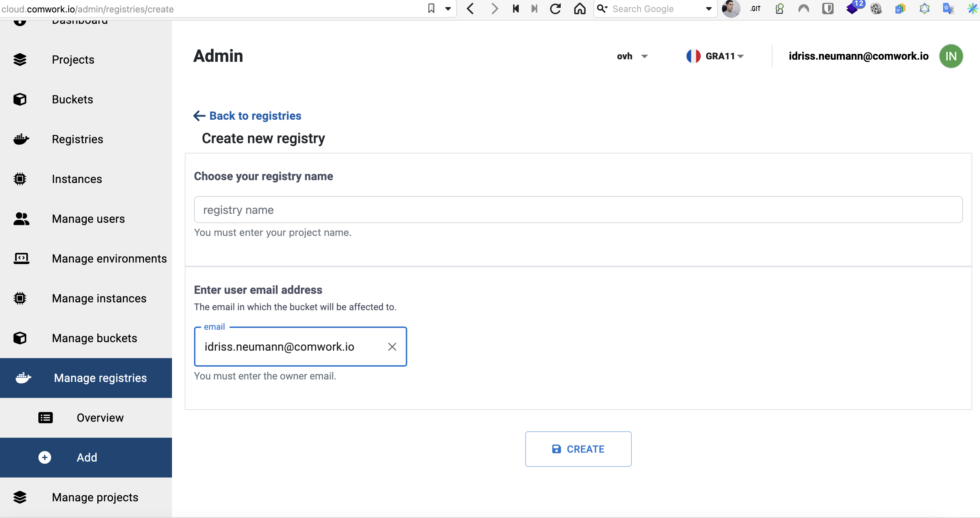
Task: Click the Overview list icon
Action: (x=45, y=417)
